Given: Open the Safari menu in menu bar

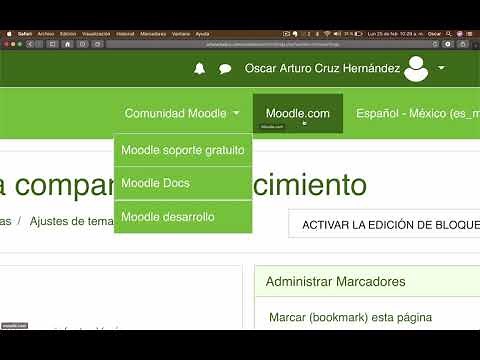Looking at the screenshot, I should [25, 34].
